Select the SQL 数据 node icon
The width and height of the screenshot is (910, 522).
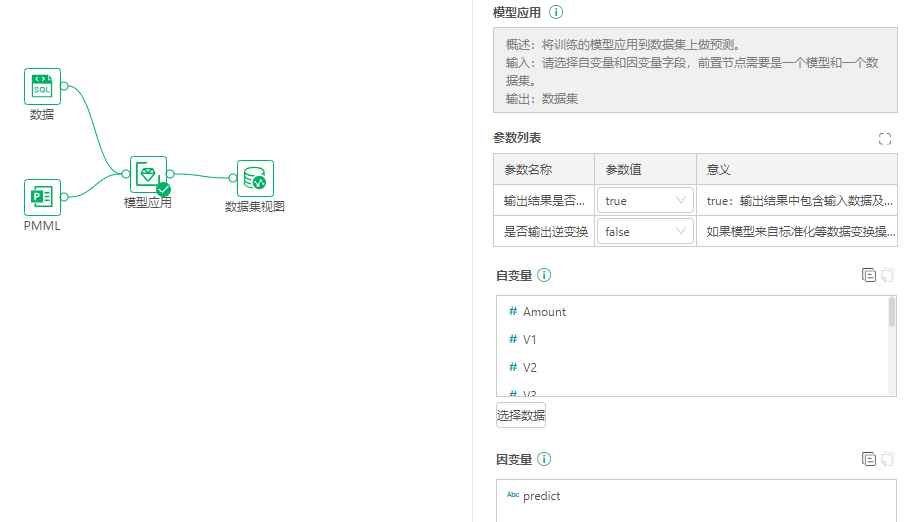tap(42, 87)
